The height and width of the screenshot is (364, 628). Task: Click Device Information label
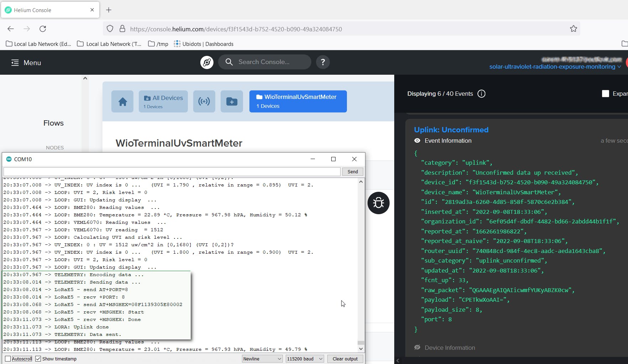point(450,348)
